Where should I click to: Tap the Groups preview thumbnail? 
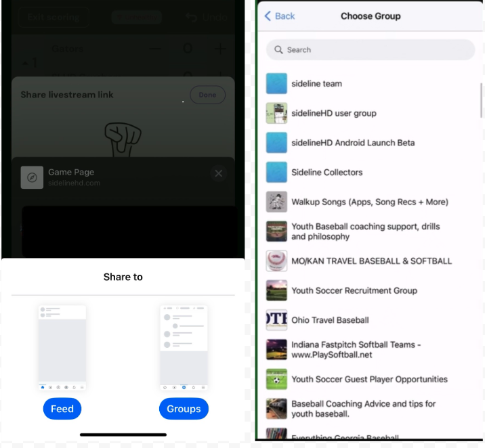click(184, 348)
